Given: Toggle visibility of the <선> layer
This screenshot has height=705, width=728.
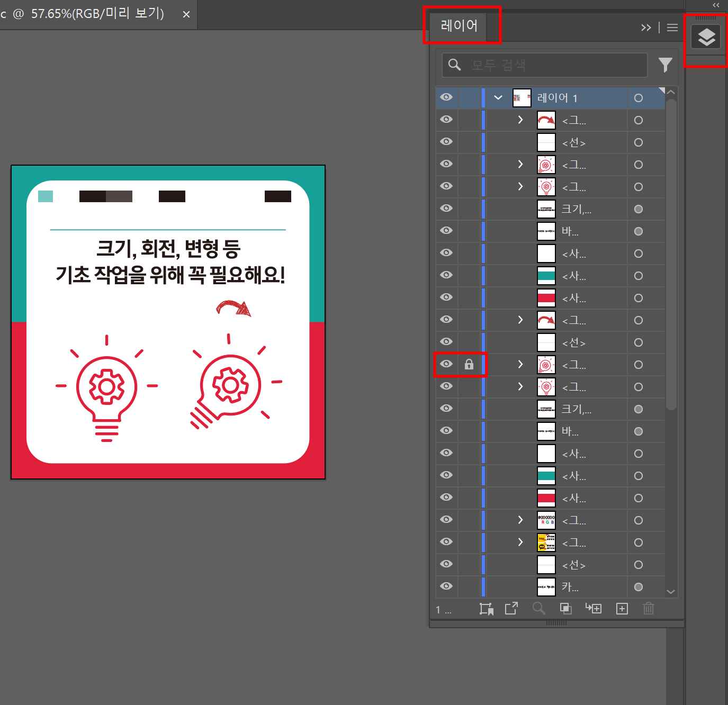Looking at the screenshot, I should (x=446, y=141).
